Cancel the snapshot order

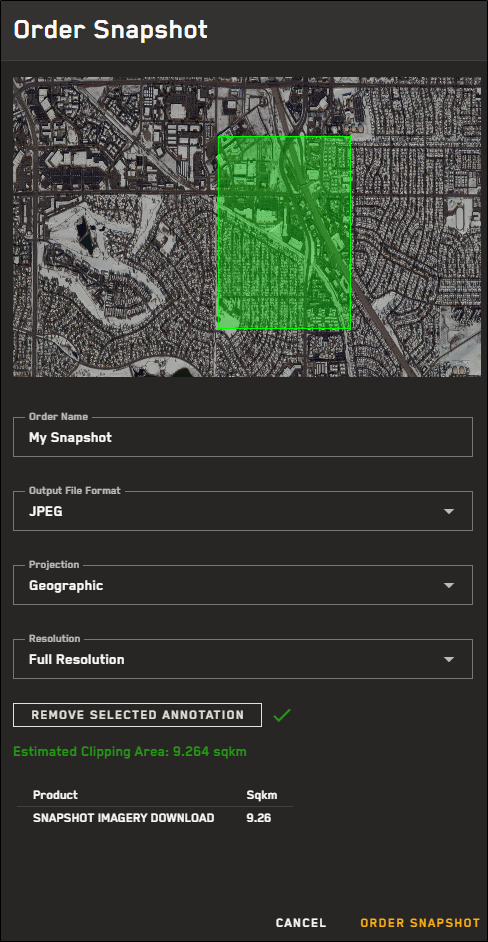[300, 923]
